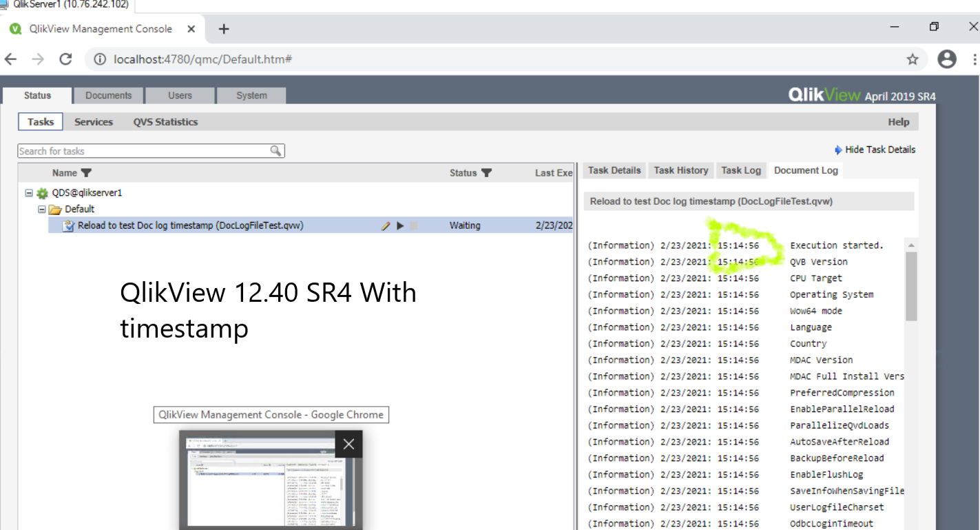Click the Status column filter funnel

point(486,173)
